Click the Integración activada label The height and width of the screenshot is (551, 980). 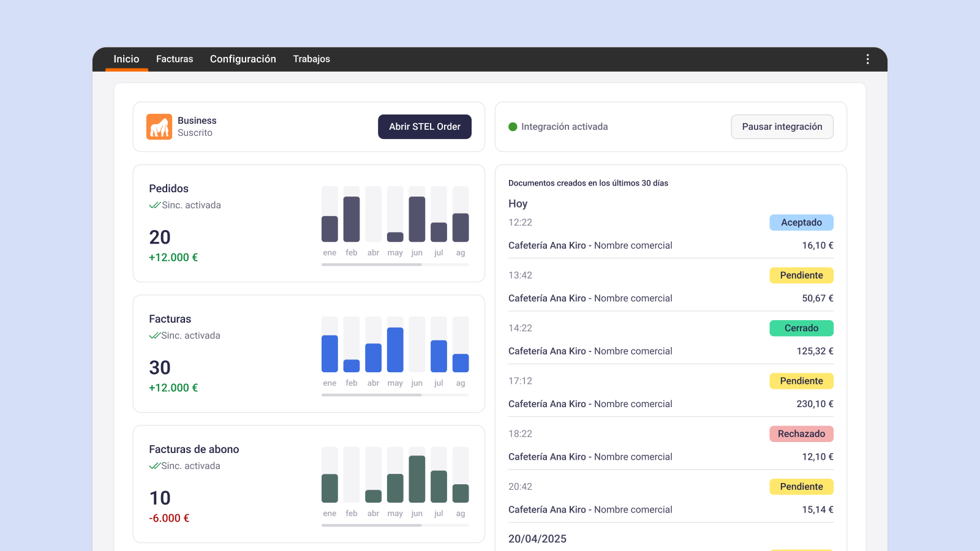(565, 127)
